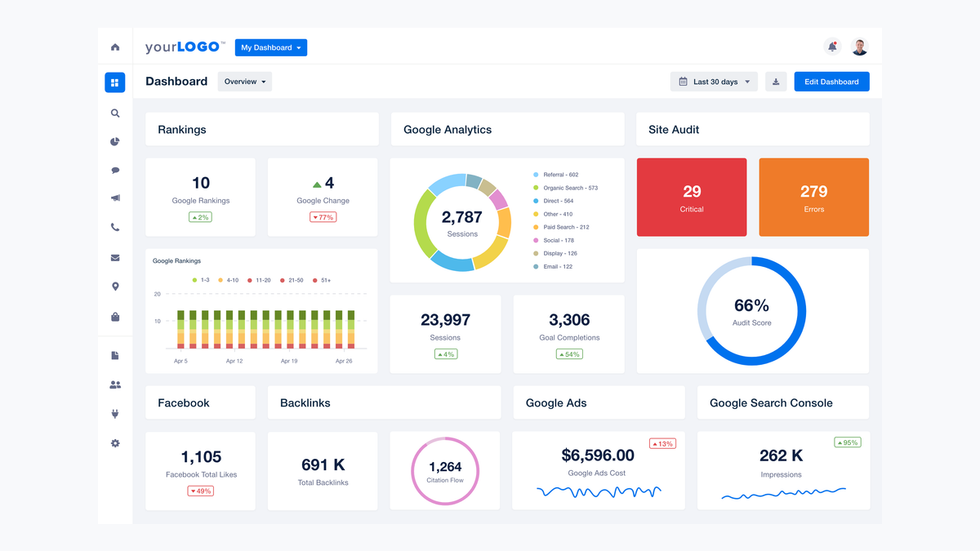The image size is (980, 551).
Task: Click the 95% change badge on Impressions
Action: click(848, 442)
